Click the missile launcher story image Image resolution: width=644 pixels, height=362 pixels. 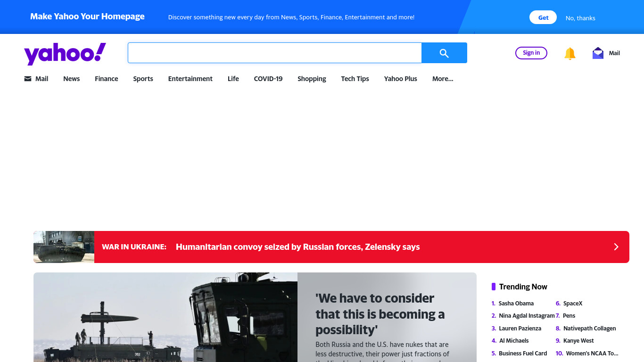click(165, 317)
